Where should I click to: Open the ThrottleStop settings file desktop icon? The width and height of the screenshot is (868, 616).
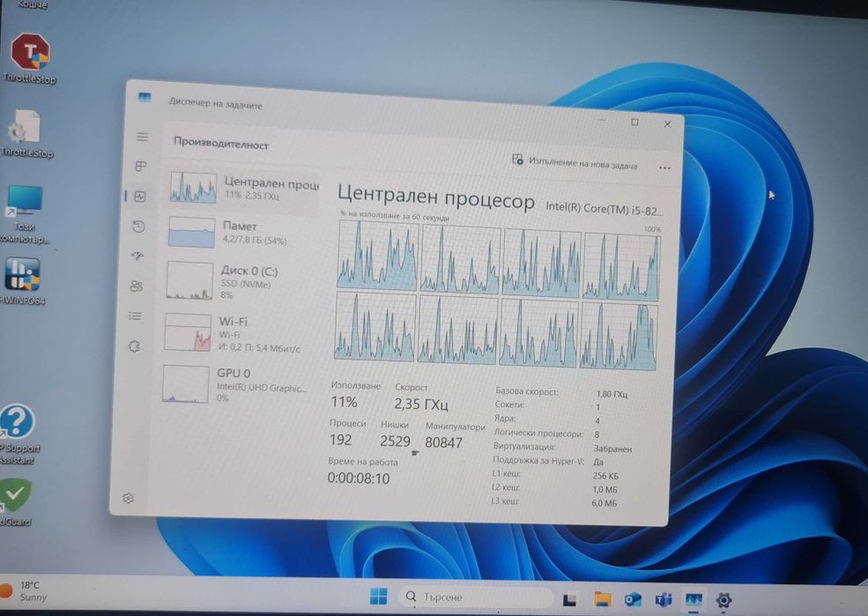[x=26, y=134]
